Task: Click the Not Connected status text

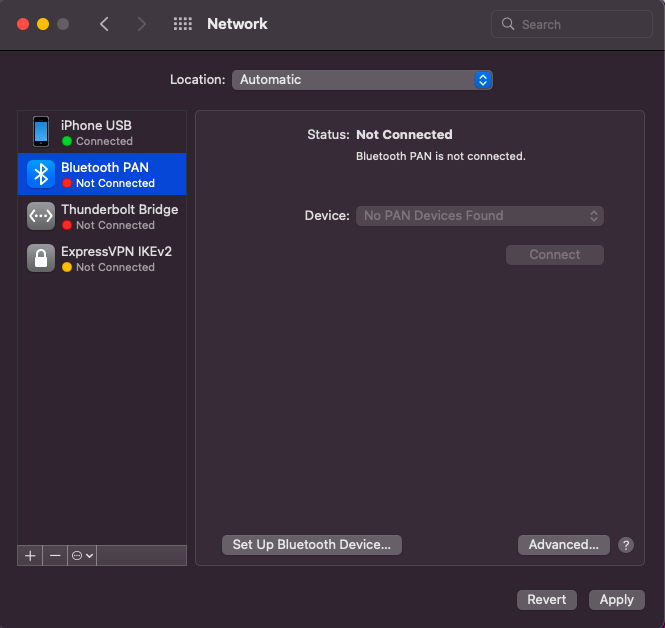Action: (404, 134)
